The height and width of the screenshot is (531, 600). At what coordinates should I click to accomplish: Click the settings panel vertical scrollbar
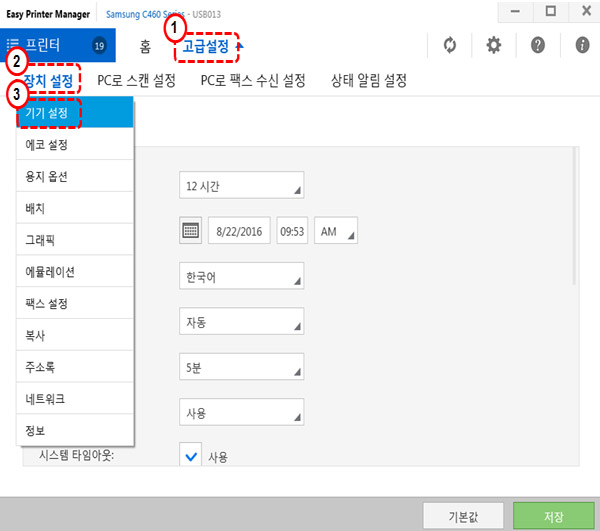[574, 217]
